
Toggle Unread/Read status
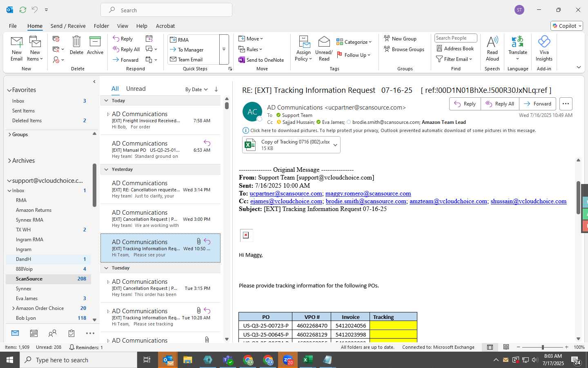coord(324,49)
